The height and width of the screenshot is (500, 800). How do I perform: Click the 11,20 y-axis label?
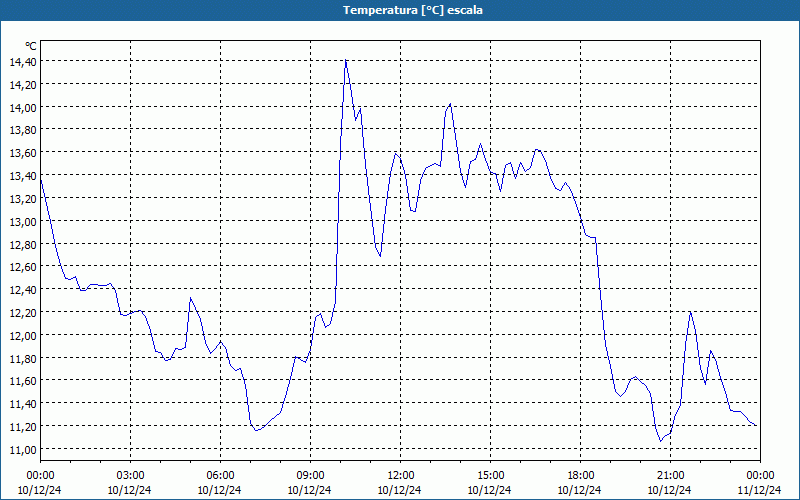point(23,427)
